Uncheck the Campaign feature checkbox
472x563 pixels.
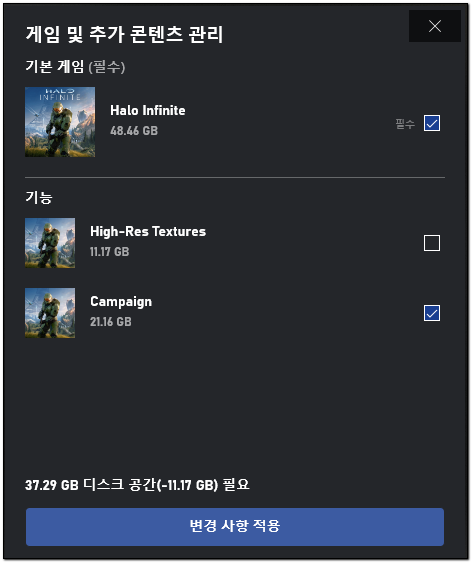pyautogui.click(x=432, y=313)
